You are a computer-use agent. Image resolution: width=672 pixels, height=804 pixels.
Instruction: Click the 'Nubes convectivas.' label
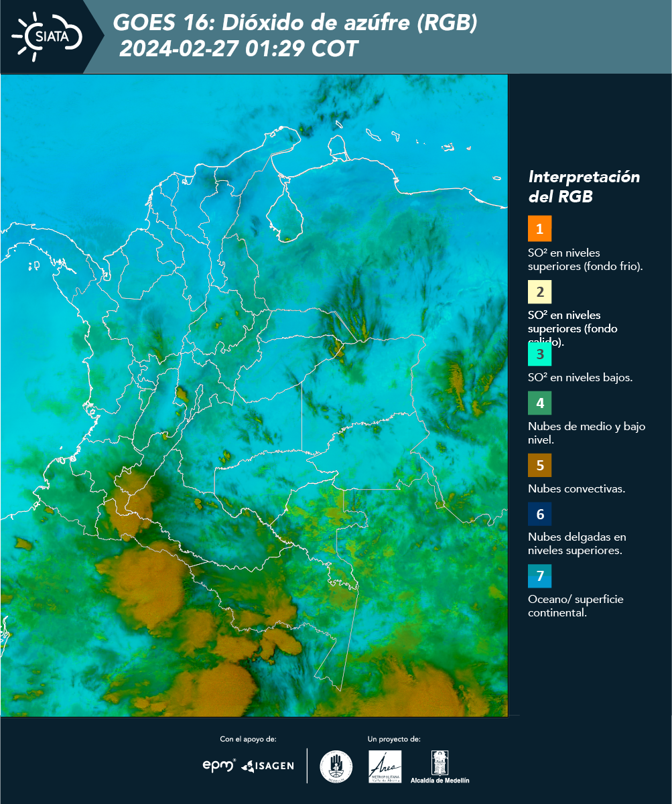point(577,488)
